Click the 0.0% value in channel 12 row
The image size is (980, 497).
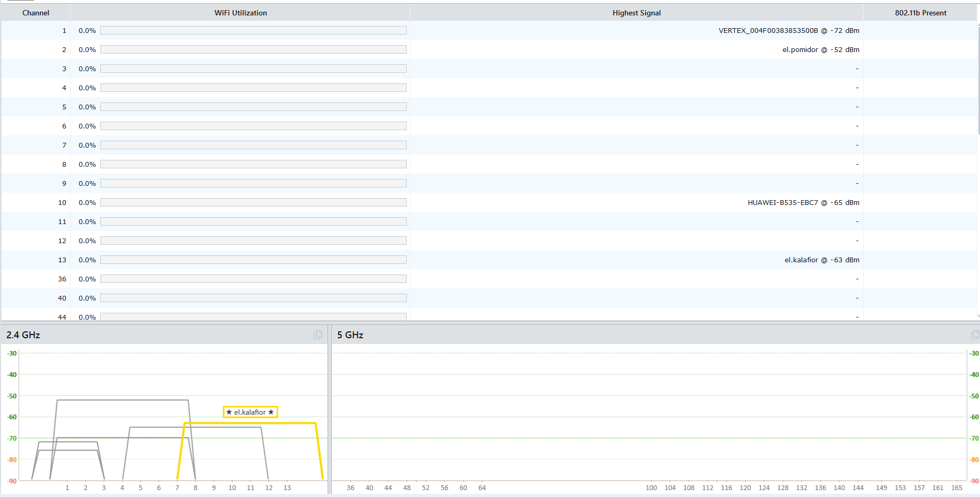click(x=87, y=241)
